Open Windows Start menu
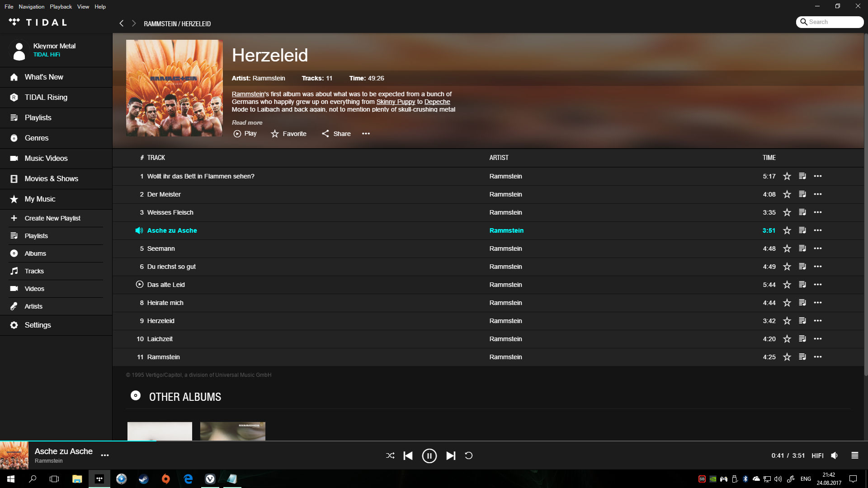868x488 pixels. pos(11,479)
